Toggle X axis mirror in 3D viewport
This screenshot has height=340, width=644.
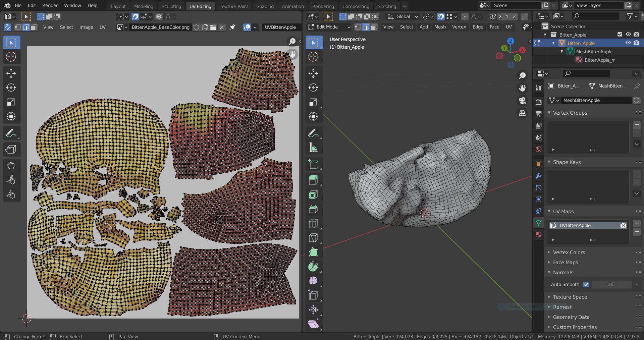click(x=500, y=16)
